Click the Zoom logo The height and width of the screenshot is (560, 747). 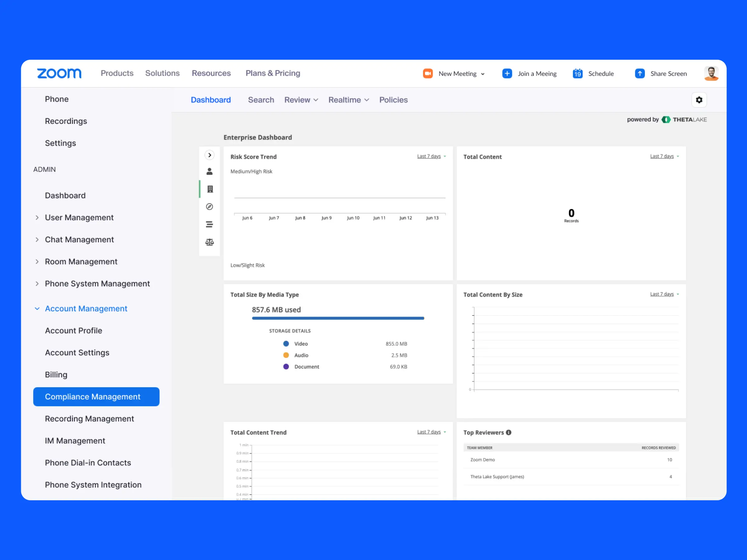pyautogui.click(x=59, y=73)
